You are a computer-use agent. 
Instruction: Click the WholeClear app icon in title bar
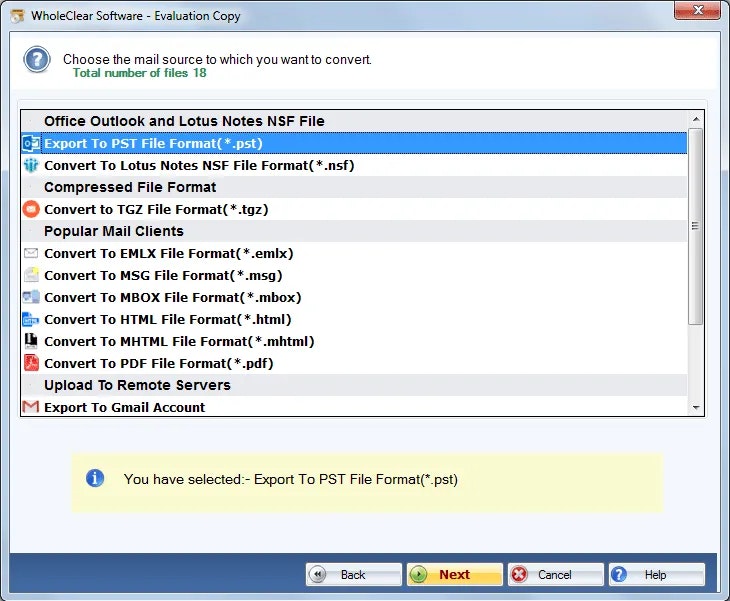click(x=18, y=16)
